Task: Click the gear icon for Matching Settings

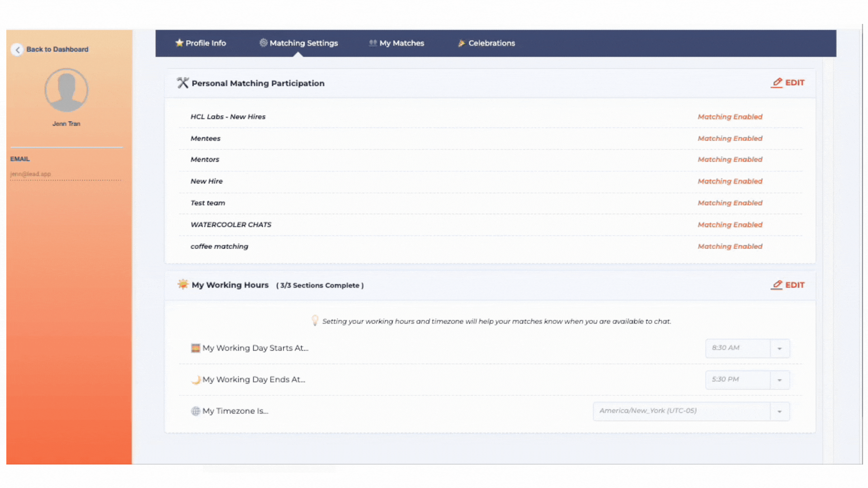Action: point(263,42)
